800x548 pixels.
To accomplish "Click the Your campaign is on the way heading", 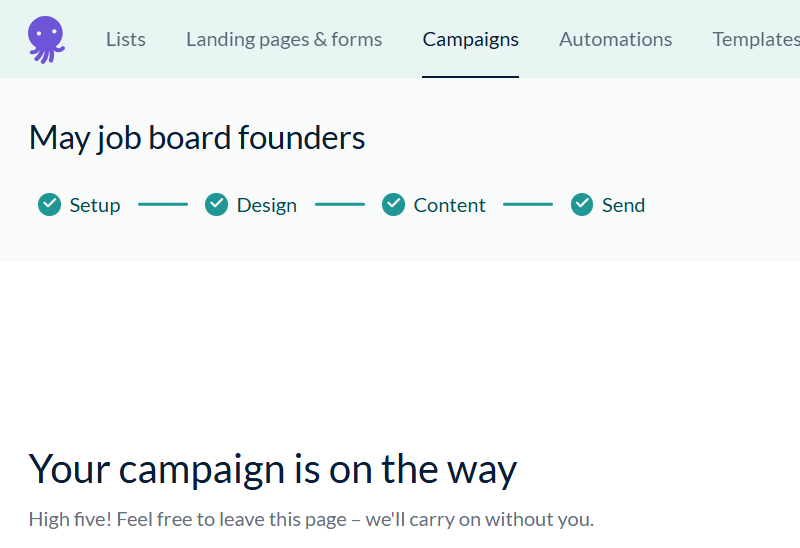I will 273,468.
